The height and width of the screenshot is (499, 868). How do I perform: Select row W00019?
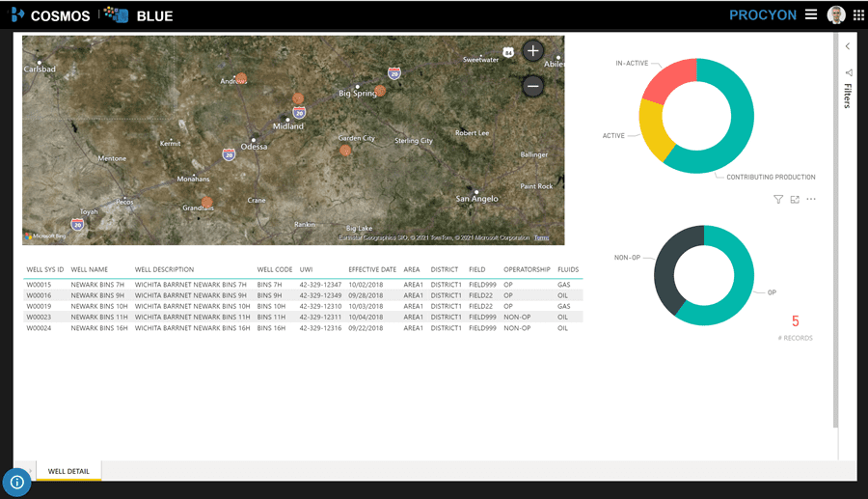[x=303, y=306]
